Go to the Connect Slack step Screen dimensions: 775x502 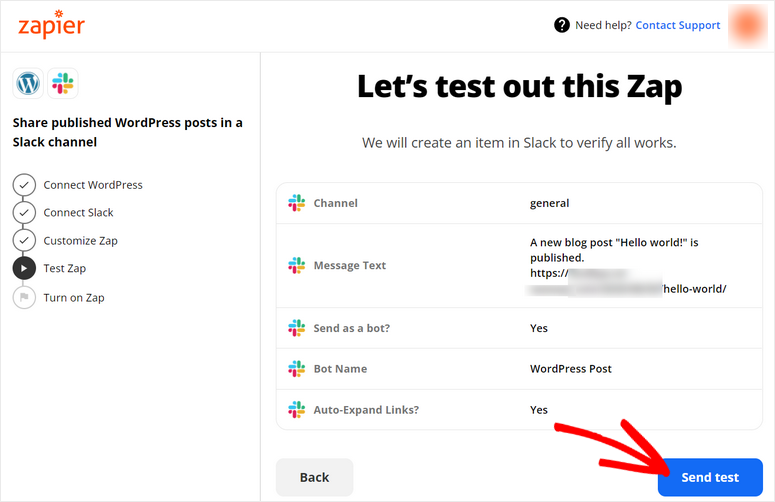click(78, 213)
